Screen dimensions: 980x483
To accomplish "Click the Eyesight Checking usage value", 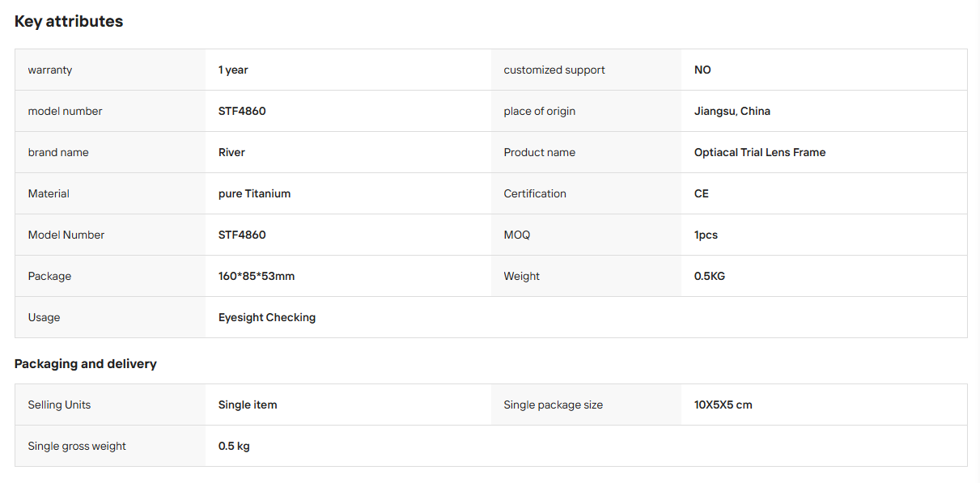I will 267,317.
